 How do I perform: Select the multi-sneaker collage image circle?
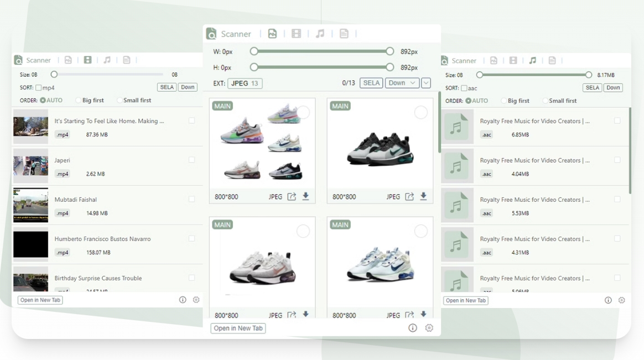tap(303, 112)
